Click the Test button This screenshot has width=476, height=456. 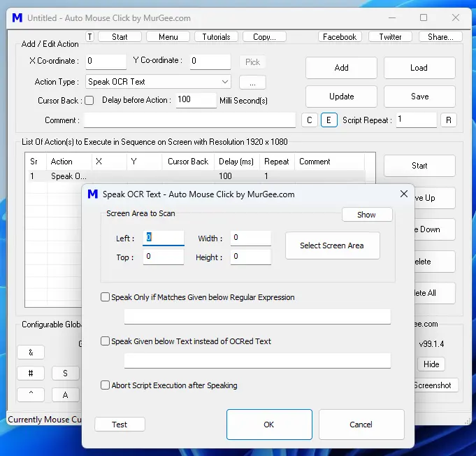tap(120, 424)
